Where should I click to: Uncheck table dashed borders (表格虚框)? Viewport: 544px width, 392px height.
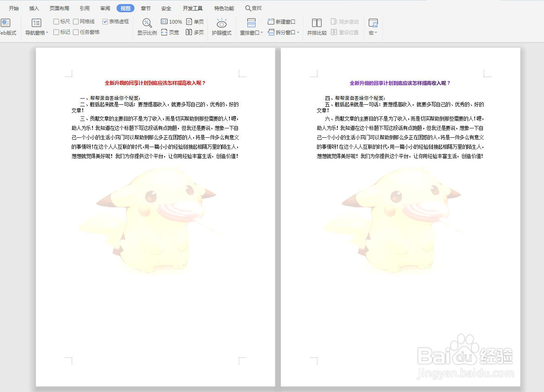105,22
